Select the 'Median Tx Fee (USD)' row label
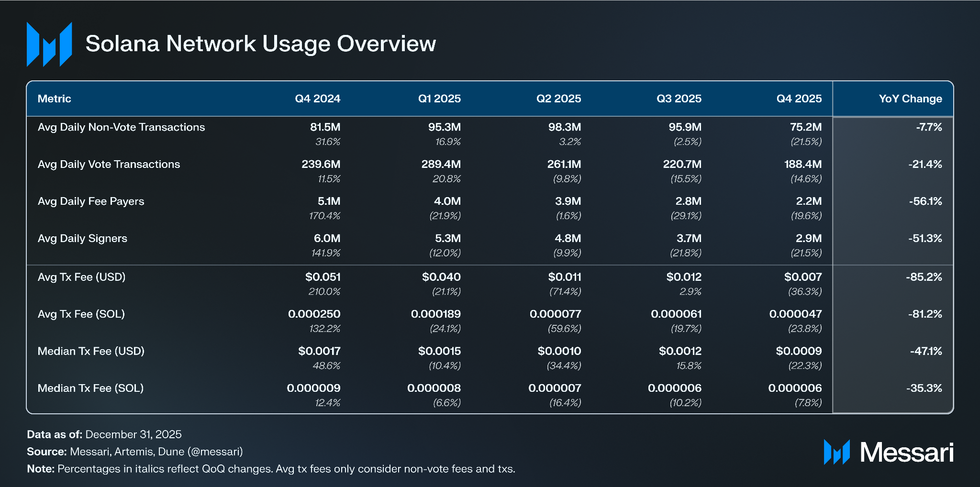 [x=91, y=351]
